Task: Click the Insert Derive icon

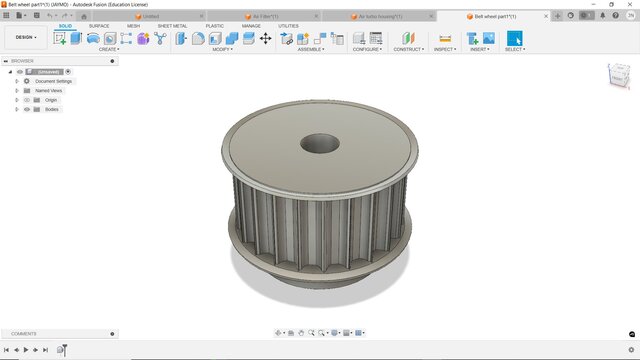Action: coord(472,38)
